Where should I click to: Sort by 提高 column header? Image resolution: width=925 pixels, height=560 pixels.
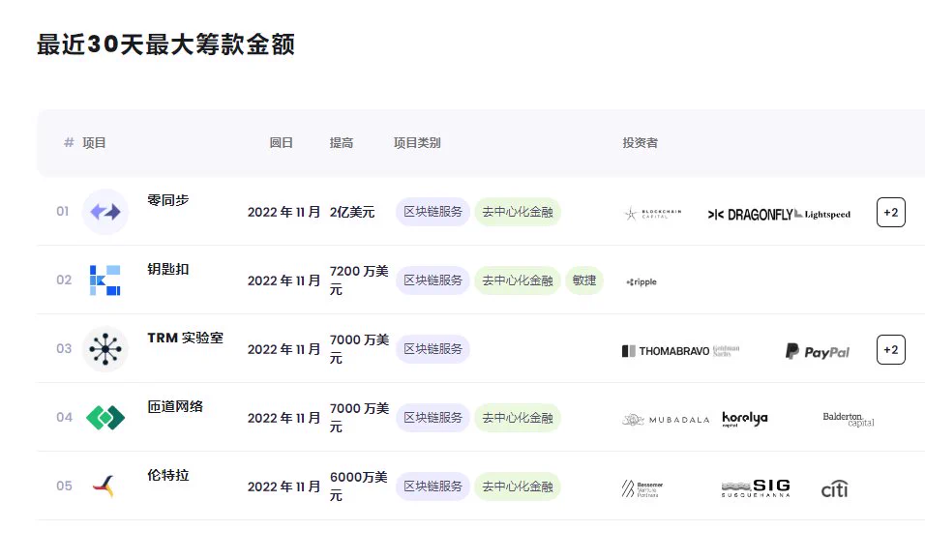[342, 142]
